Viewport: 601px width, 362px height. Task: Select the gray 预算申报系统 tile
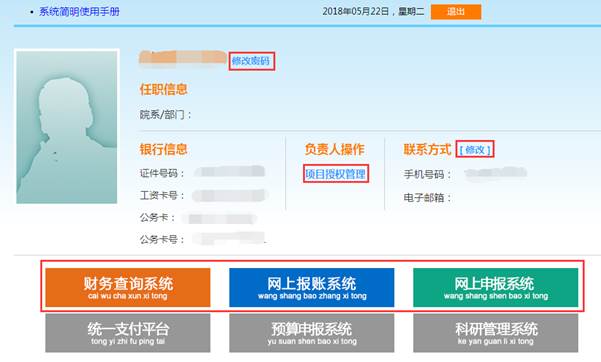tap(312, 333)
